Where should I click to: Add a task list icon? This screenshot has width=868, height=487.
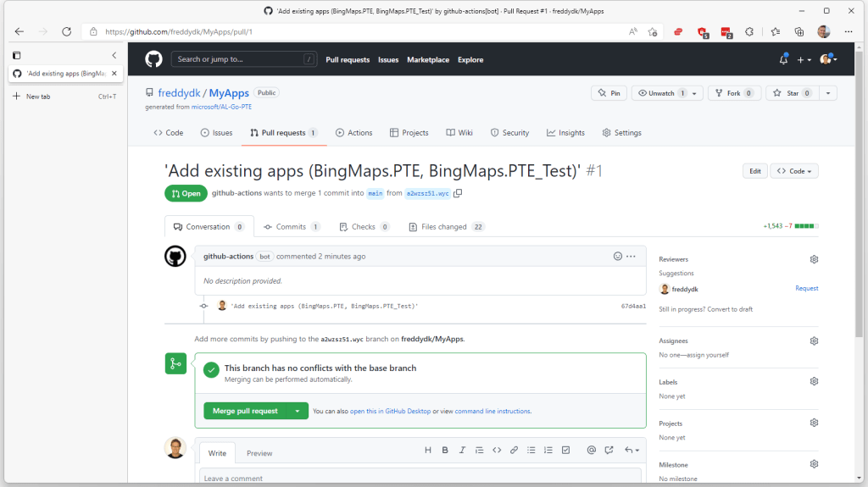point(565,450)
